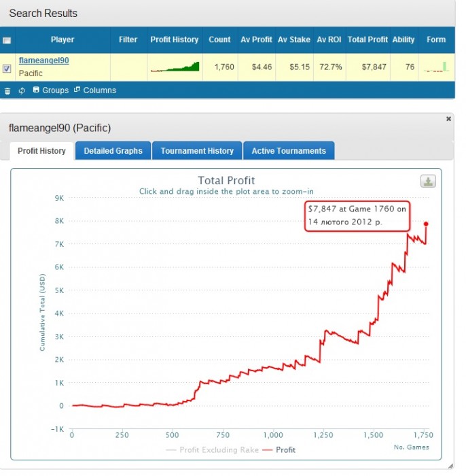
Task: Open the flameangel90 player link
Action: tap(44, 61)
